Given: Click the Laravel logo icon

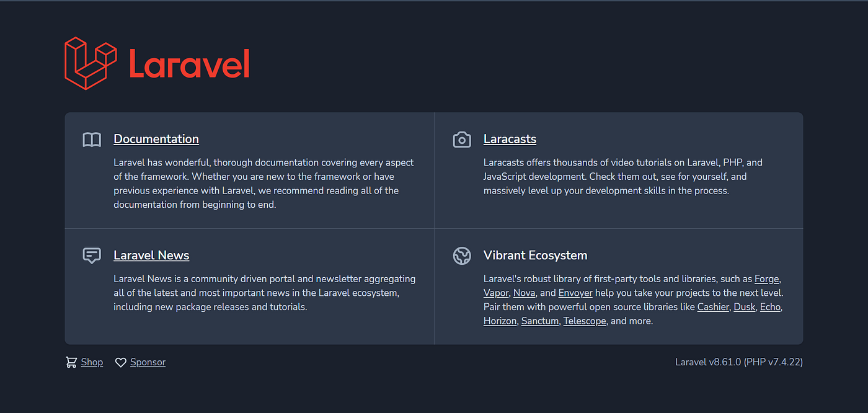Looking at the screenshot, I should (x=90, y=64).
